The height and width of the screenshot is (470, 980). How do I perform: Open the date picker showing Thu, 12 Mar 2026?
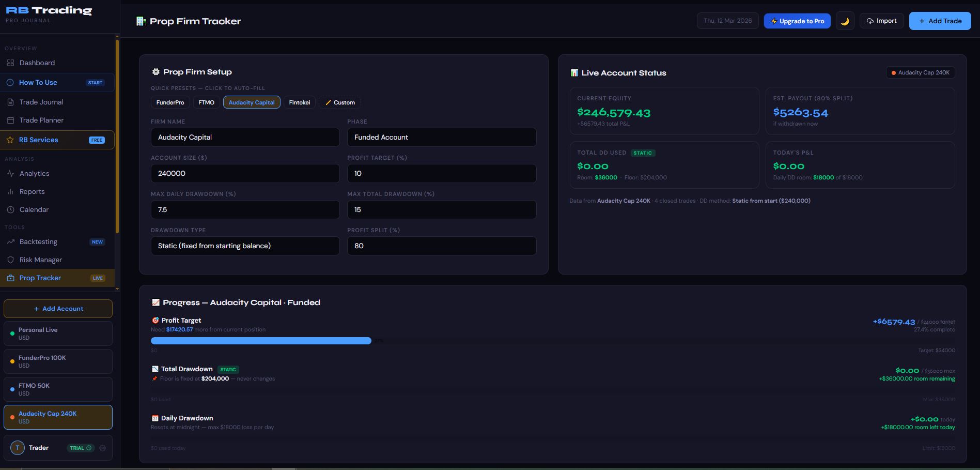point(727,21)
